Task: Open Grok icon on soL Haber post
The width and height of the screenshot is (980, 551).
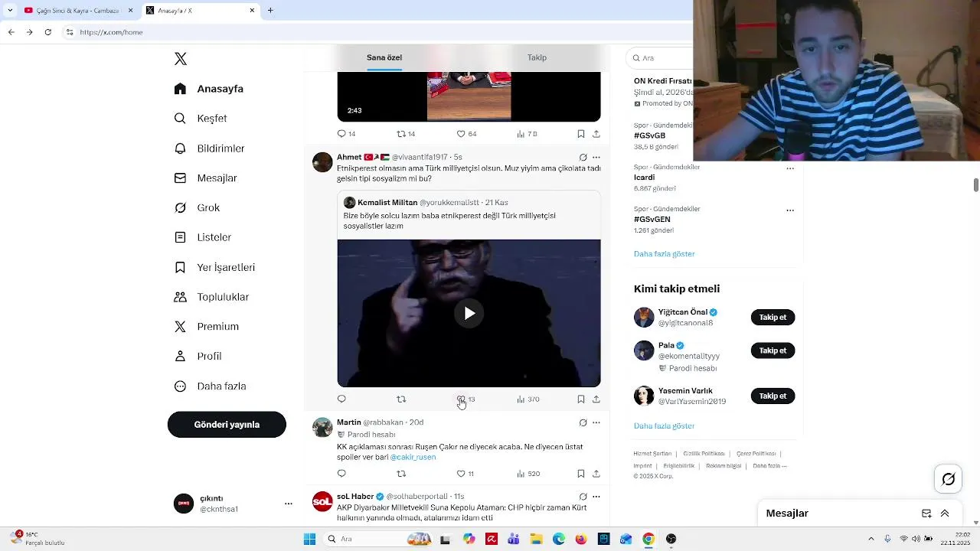Action: tap(583, 497)
